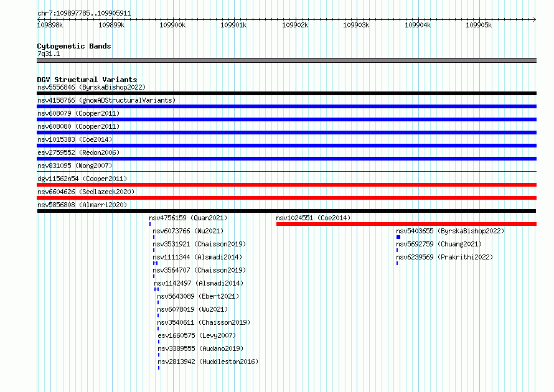The image size is (554, 392).
Task: Click the ruler's right arrowhead
Action: pos(535,19)
